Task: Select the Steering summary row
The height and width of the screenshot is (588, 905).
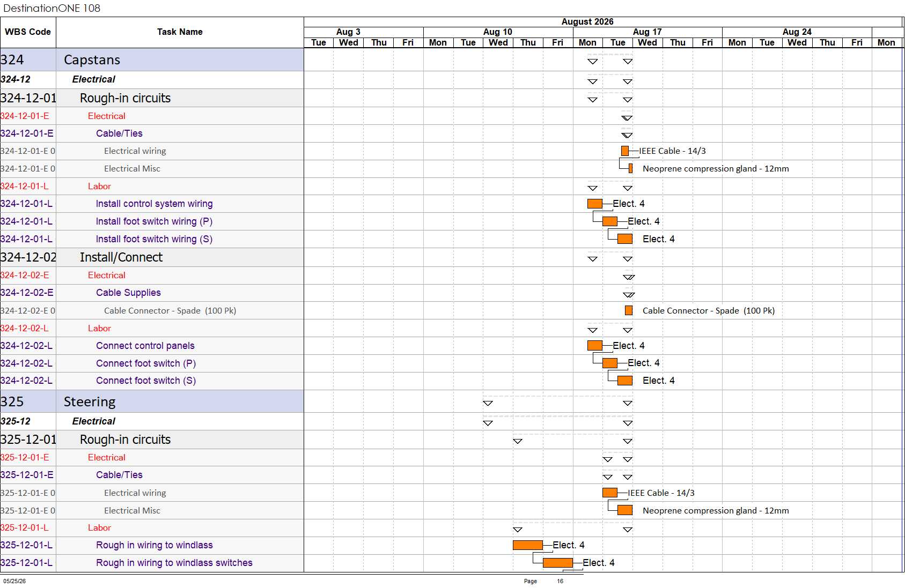Action: click(x=152, y=401)
